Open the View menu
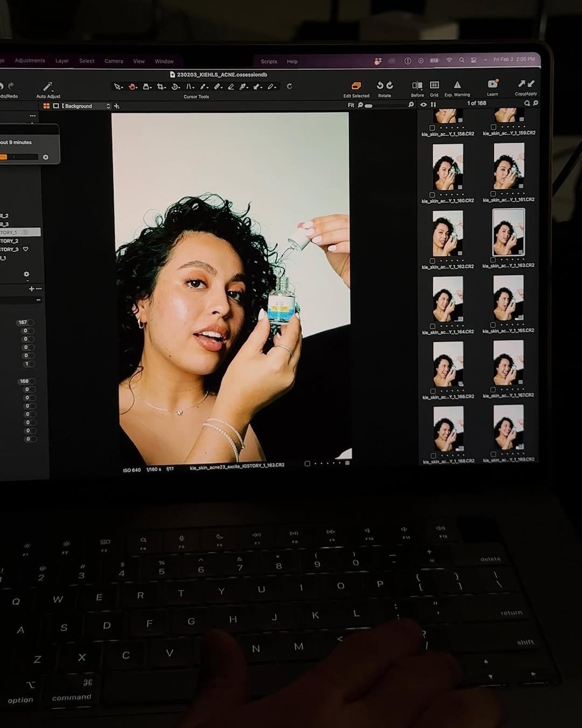Screen dimensions: 582x728 coord(139,61)
